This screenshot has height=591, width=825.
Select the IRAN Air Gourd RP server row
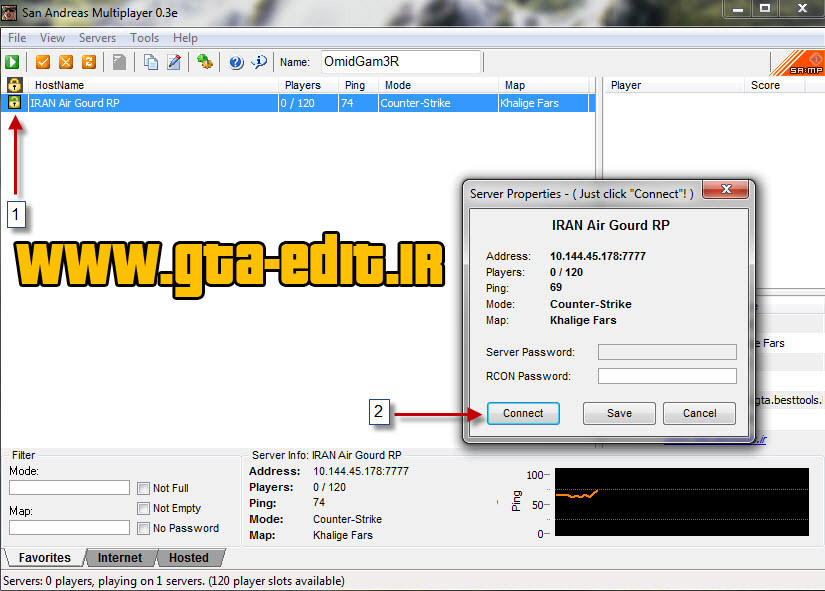(x=298, y=103)
